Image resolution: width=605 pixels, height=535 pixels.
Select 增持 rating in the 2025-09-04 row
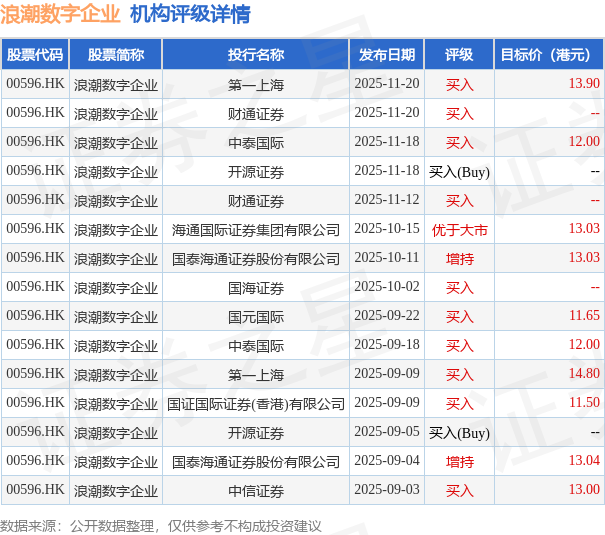[460, 462]
